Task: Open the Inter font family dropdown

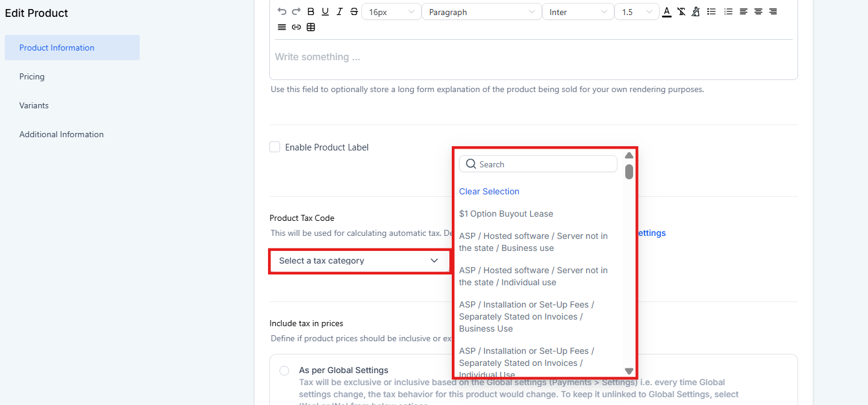Action: point(578,12)
